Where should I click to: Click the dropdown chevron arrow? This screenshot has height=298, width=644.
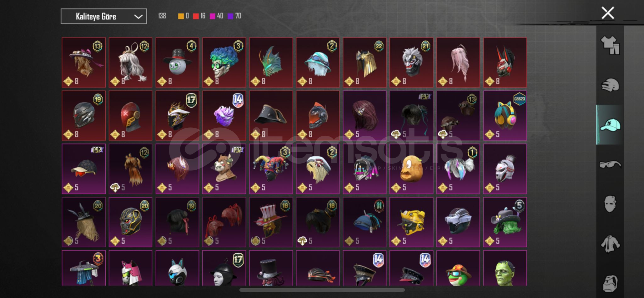[x=138, y=16]
